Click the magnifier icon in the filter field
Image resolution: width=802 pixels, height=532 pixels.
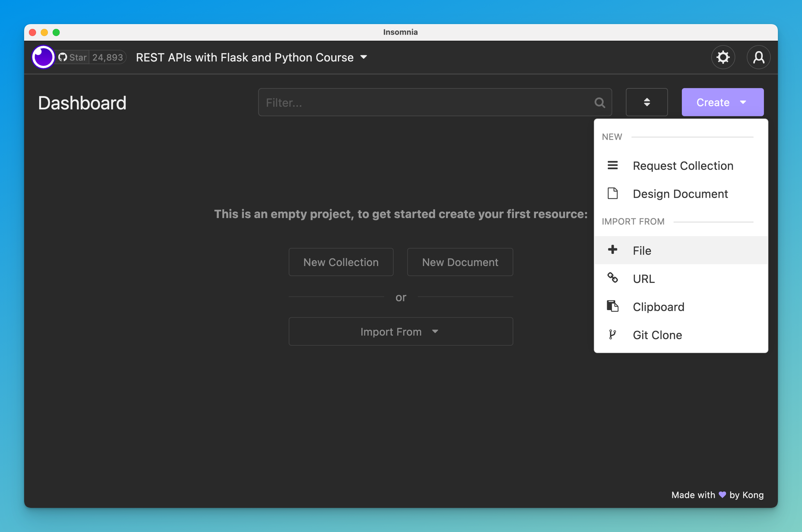(600, 102)
